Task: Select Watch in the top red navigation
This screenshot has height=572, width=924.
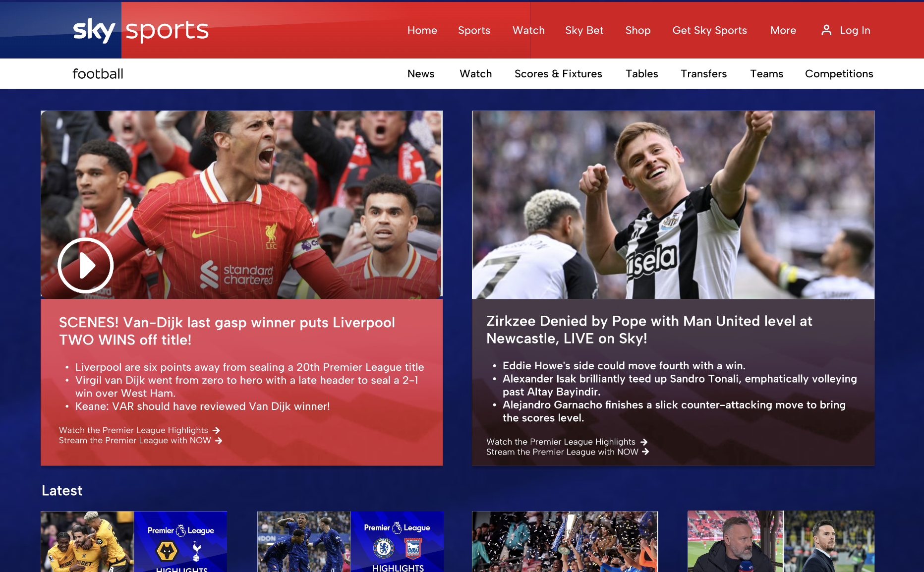Action: point(528,30)
